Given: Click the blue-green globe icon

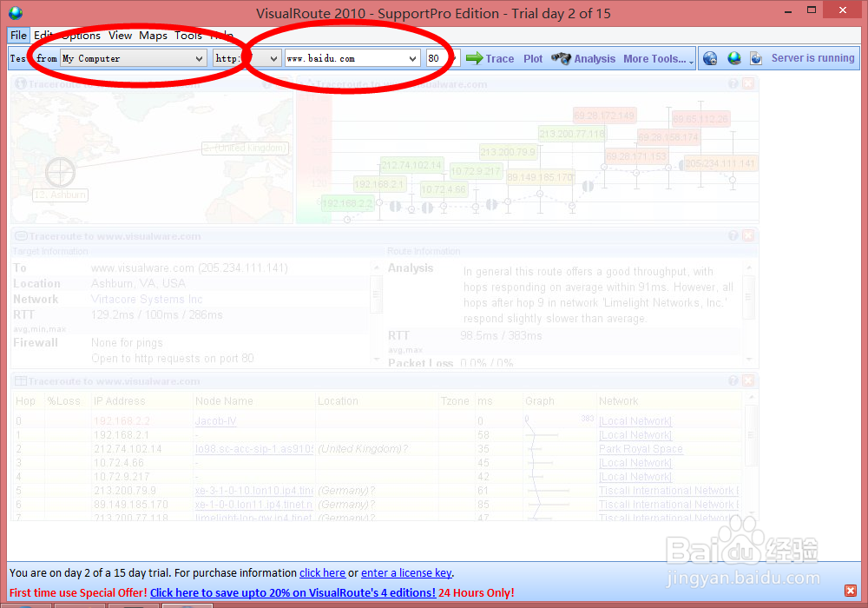Looking at the screenshot, I should coord(734,58).
